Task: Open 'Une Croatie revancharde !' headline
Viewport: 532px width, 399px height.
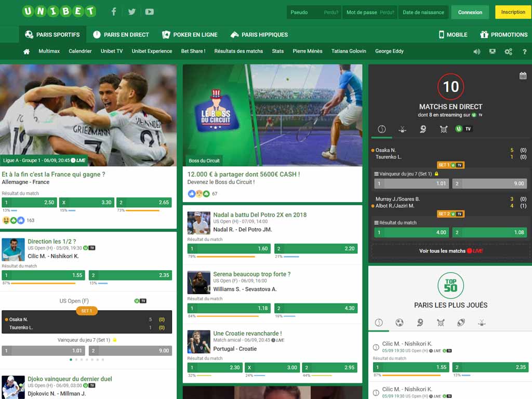Action: 247,334
